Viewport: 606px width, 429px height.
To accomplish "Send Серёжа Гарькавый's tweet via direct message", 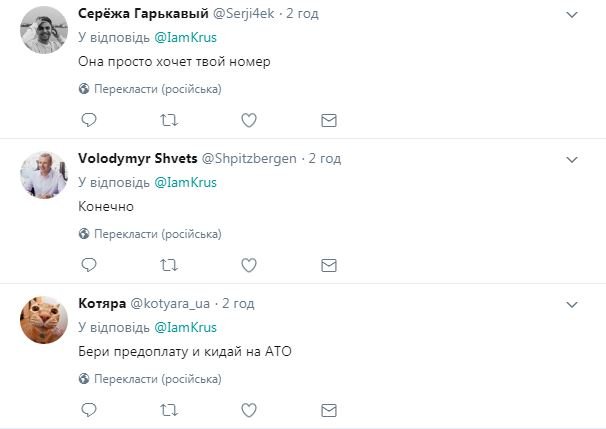I will (x=328, y=120).
